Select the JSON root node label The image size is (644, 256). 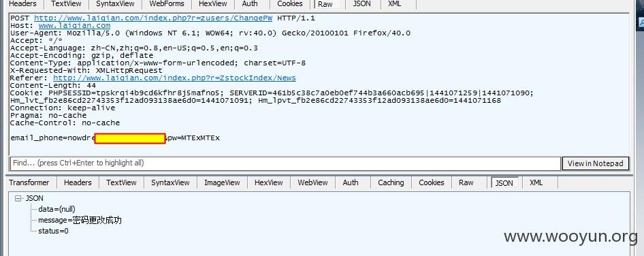(35, 198)
